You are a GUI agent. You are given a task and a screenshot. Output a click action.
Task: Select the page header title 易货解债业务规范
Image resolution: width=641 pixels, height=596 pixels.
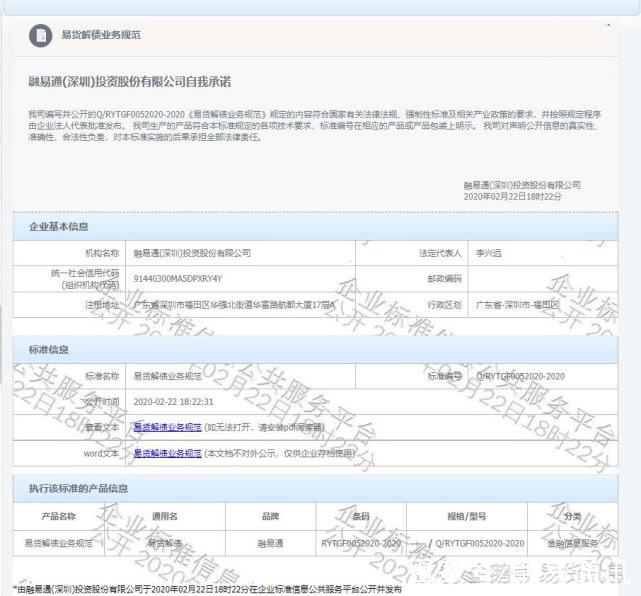tap(101, 35)
